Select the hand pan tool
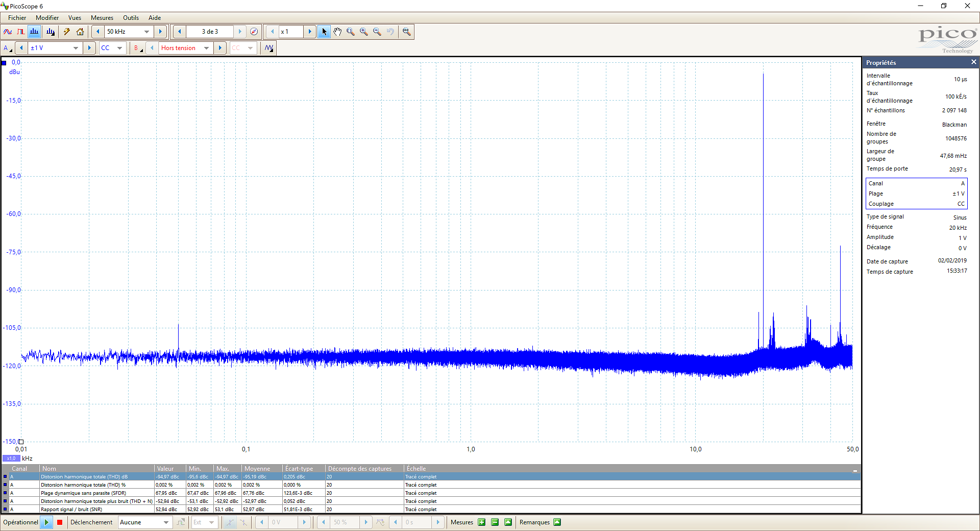The image size is (980, 531). pos(337,32)
